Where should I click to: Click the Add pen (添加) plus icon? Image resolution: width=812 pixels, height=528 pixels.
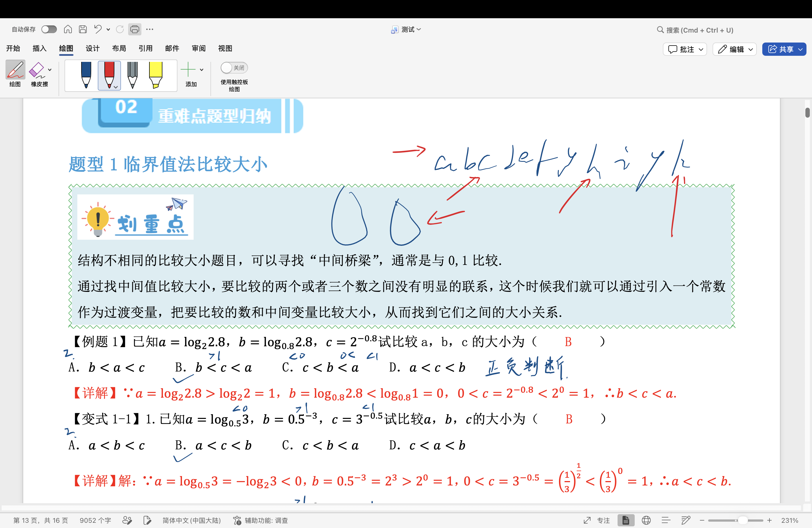click(x=188, y=70)
